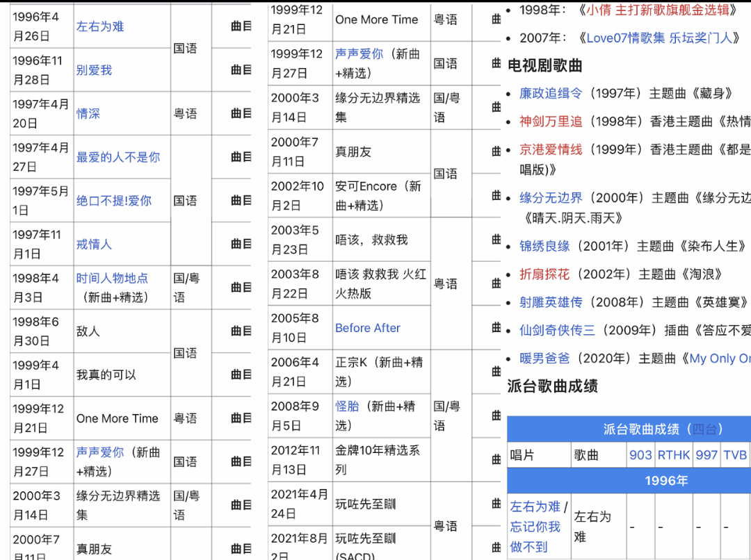Open 左右为难 link in 派台歌曲成绩 table
This screenshot has width=751, height=560.
click(x=535, y=507)
